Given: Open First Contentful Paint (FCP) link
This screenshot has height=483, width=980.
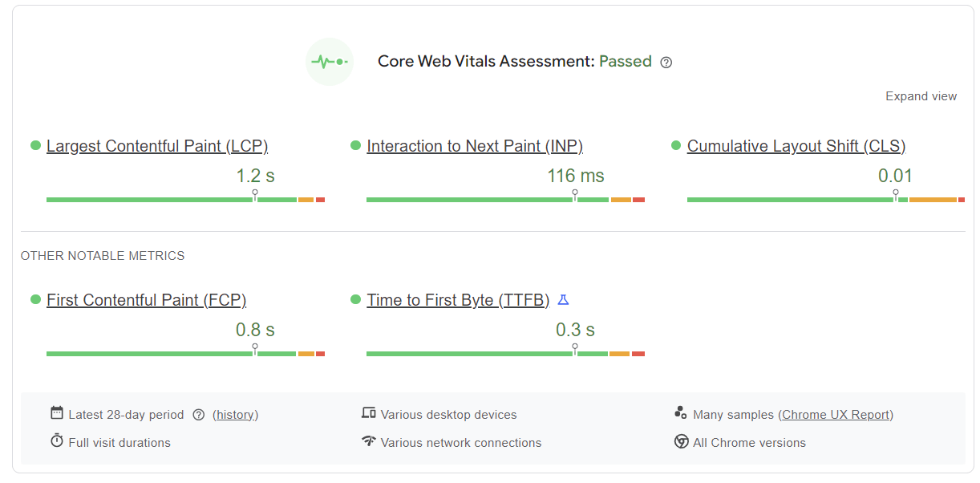Looking at the screenshot, I should (x=146, y=300).
